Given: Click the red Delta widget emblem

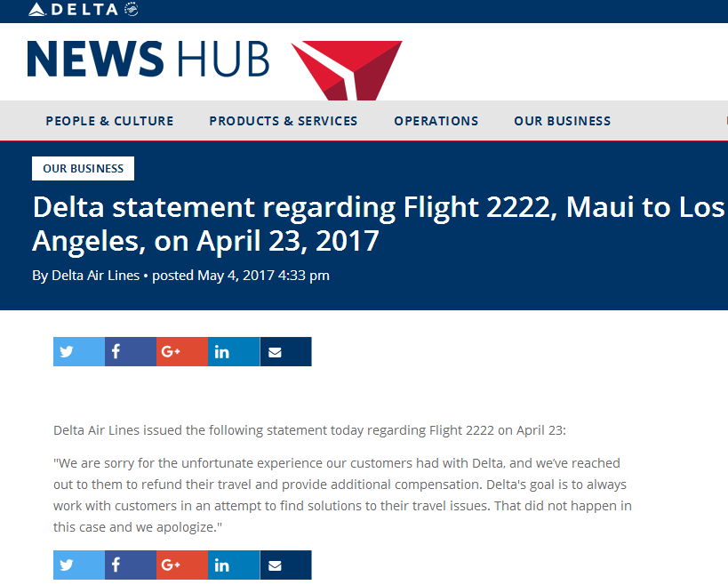Looking at the screenshot, I should pos(347,70).
